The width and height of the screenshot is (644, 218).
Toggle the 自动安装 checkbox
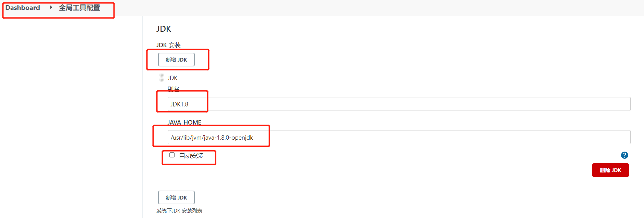[172, 155]
